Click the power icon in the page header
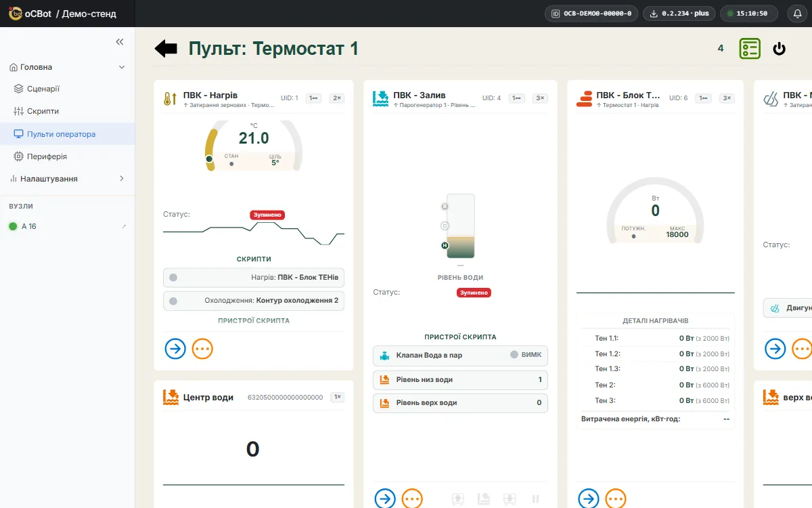Viewport: 812px width, 508px height. (x=780, y=48)
